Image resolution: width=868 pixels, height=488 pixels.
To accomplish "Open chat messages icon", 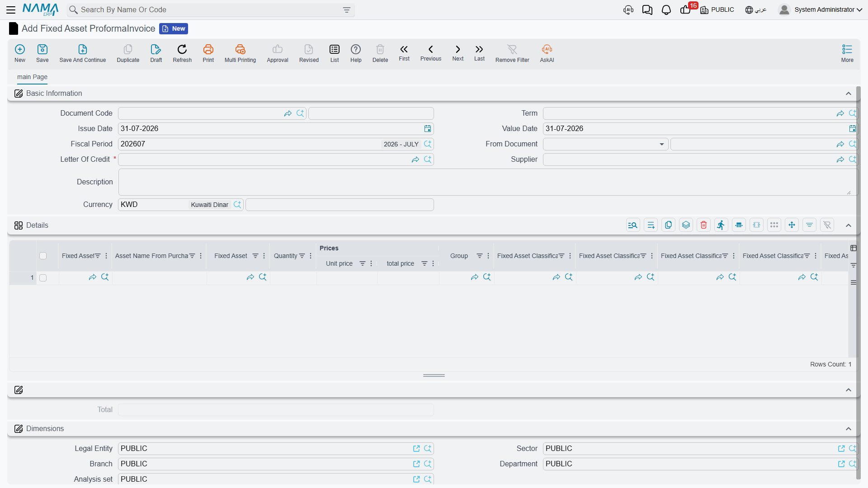I will tap(647, 9).
